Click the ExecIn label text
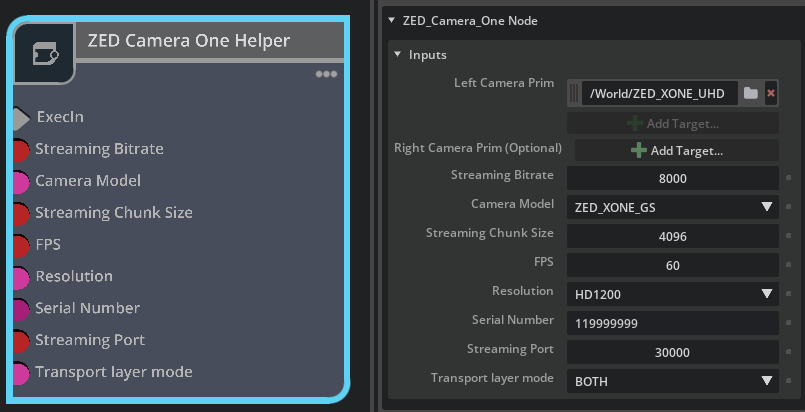 (x=60, y=117)
